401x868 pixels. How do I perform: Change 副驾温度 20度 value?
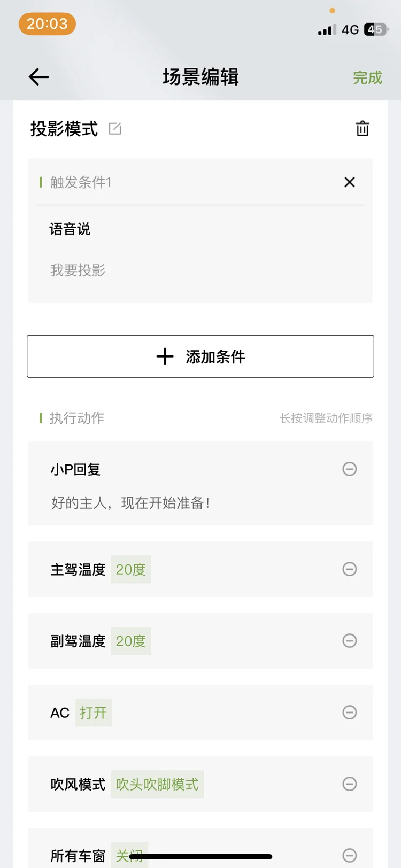131,641
